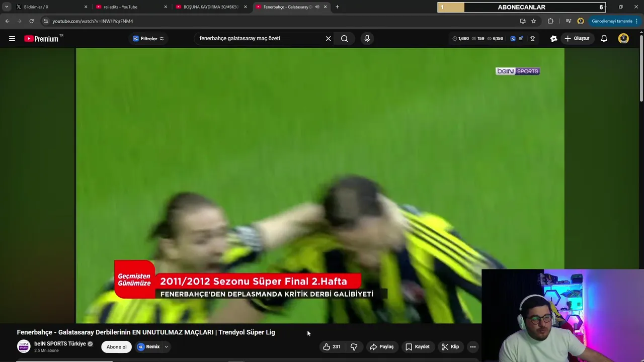Submit search with magnifying glass icon
Screen dimensions: 644x362
point(344,39)
